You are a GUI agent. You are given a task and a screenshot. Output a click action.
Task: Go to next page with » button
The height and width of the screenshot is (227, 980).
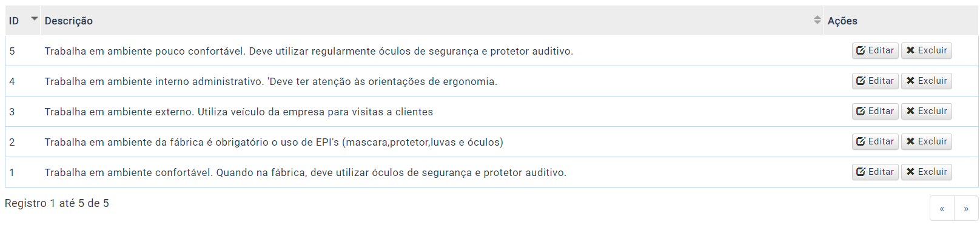click(966, 208)
